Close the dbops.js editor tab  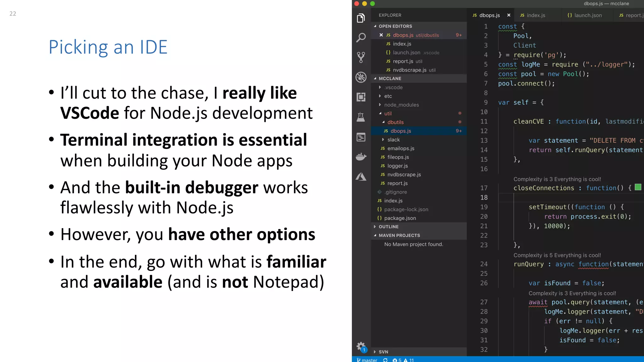[x=509, y=15]
